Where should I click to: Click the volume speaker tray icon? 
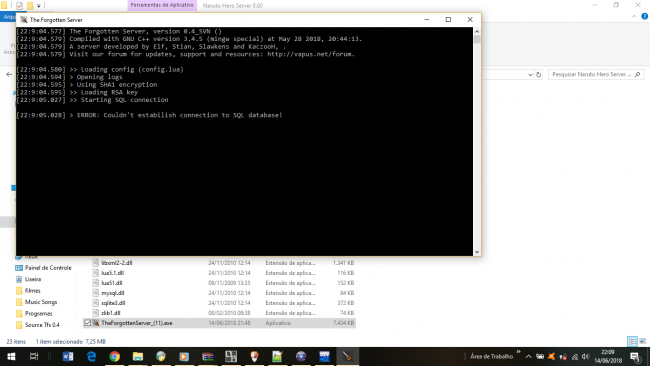pyautogui.click(x=585, y=356)
